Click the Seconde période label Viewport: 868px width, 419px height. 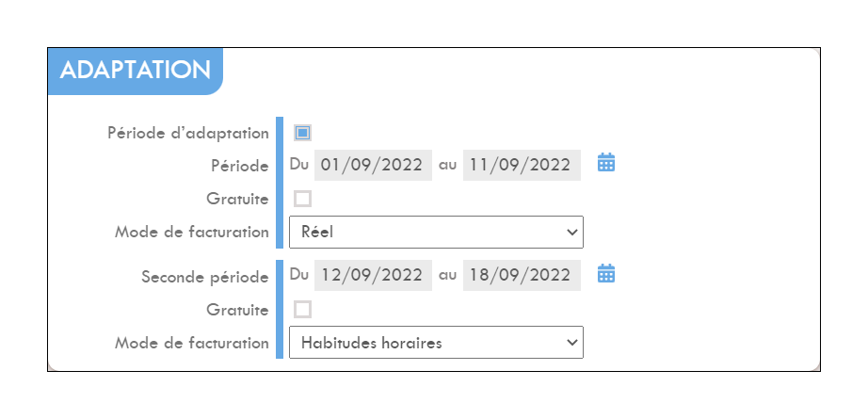(205, 277)
